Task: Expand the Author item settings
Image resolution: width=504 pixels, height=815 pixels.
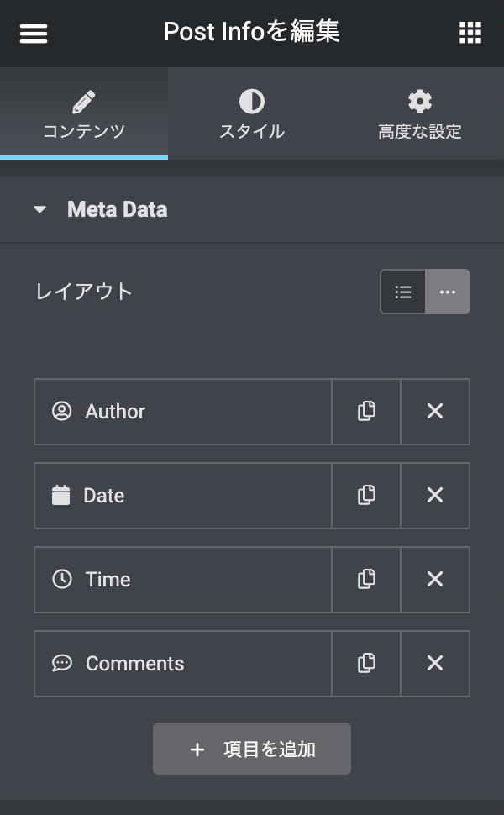Action: point(183,412)
